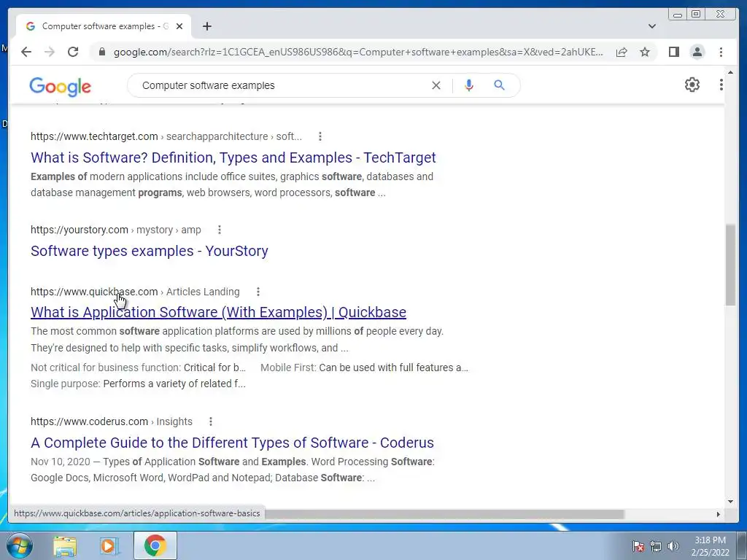View site information via padlock icon

click(x=101, y=52)
